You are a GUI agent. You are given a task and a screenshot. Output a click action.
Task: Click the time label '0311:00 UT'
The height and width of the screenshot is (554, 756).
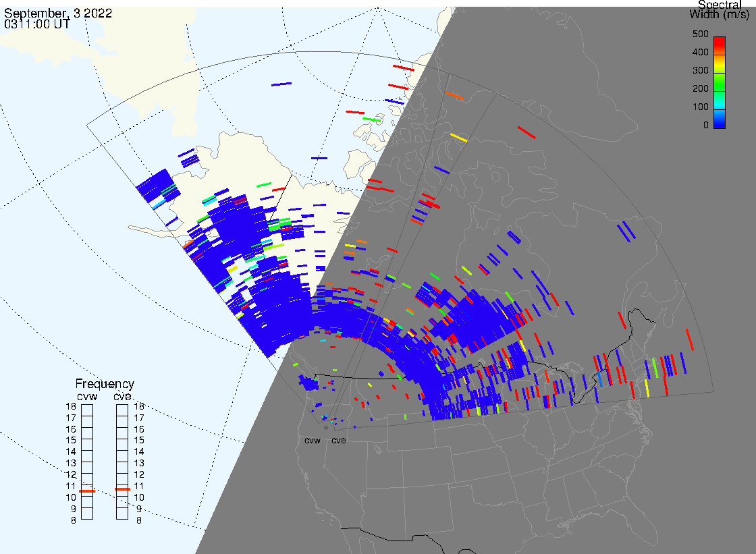coord(37,24)
